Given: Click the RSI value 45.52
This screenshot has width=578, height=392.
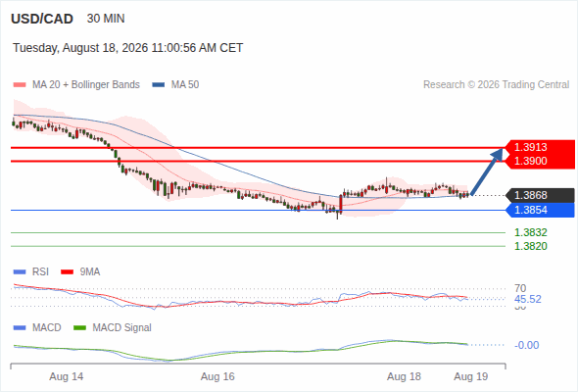Looking at the screenshot, I should (x=528, y=299).
